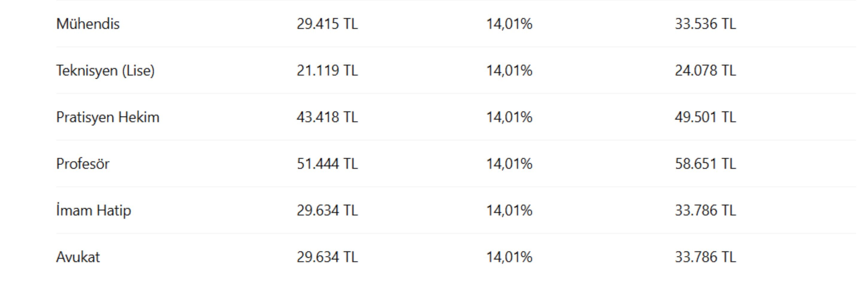The width and height of the screenshot is (868, 299).
Task: Click the Profesör 14,01% increase rate
Action: point(509,164)
